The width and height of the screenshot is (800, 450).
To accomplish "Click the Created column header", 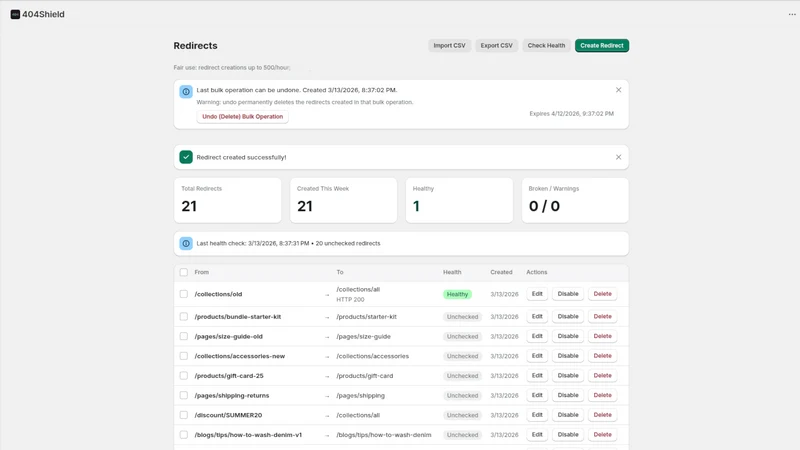I will 501,272.
